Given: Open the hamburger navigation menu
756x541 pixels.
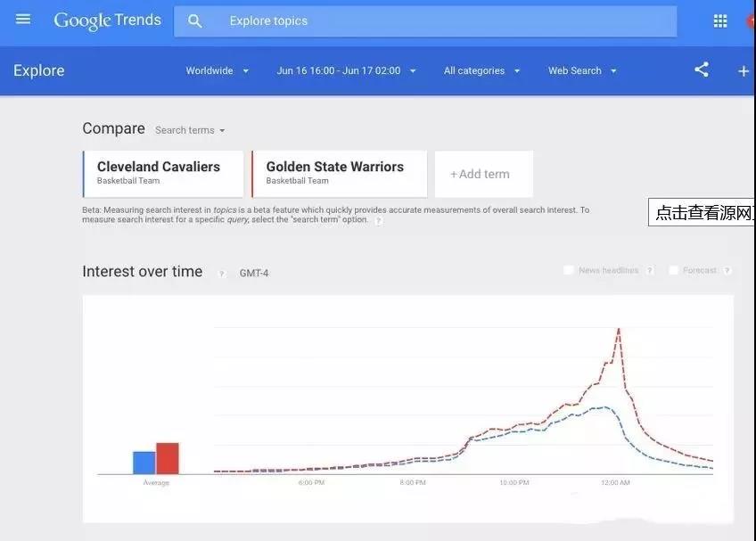Looking at the screenshot, I should click(x=23, y=20).
